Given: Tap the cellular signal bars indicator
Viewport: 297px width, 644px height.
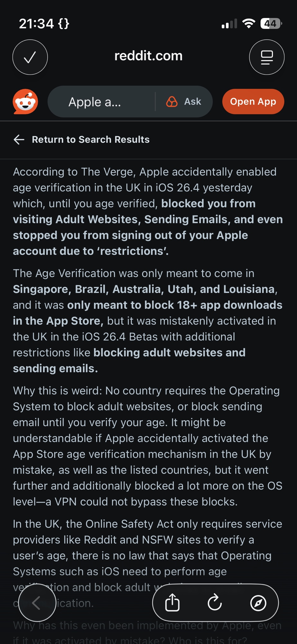Looking at the screenshot, I should click(229, 24).
